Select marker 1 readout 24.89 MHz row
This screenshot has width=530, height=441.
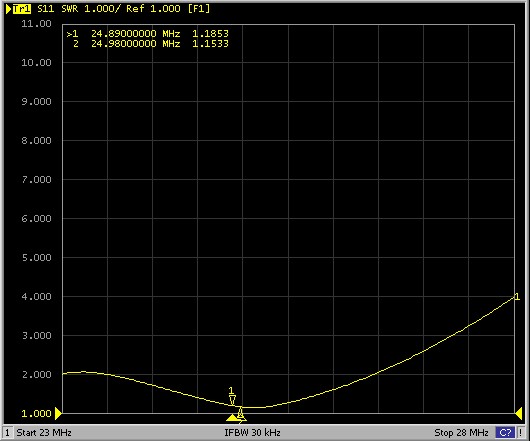point(148,34)
